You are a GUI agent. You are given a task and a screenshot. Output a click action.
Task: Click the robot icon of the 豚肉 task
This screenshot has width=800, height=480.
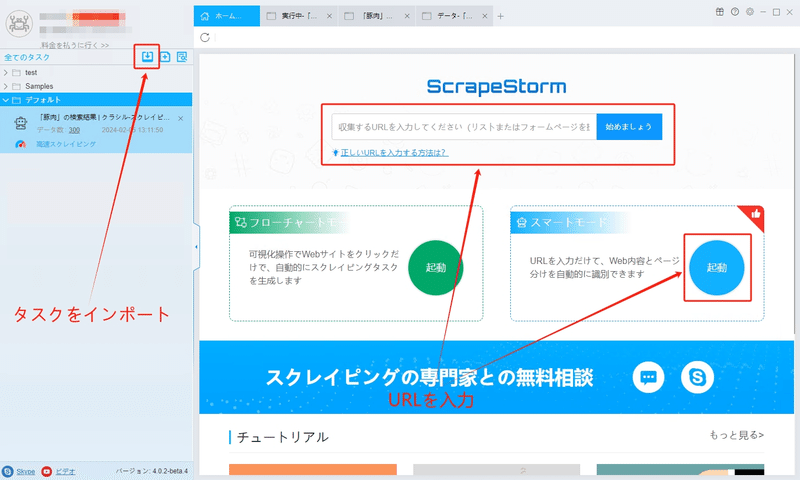(x=21, y=123)
